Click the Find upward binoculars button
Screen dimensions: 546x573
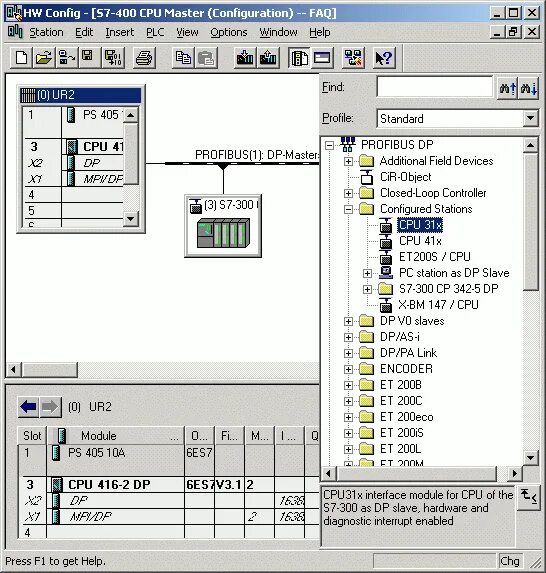pyautogui.click(x=508, y=88)
